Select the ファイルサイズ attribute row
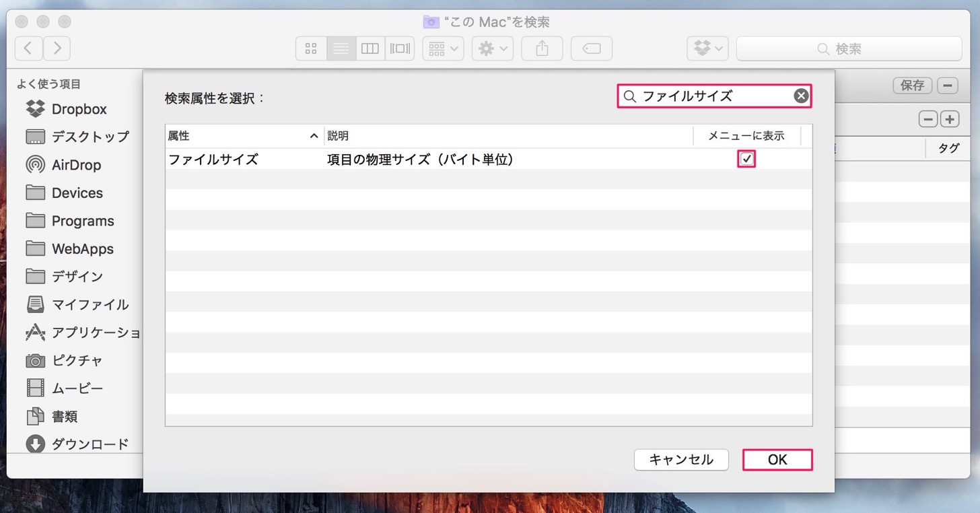The image size is (980, 513). click(489, 160)
